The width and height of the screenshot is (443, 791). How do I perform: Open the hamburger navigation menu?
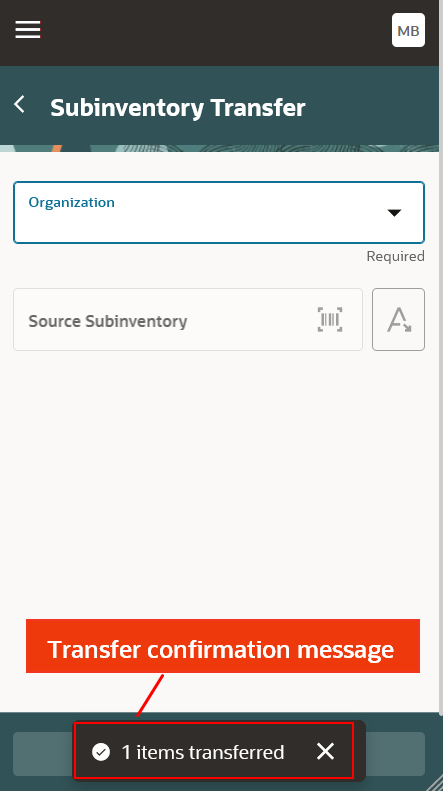[x=27, y=30]
